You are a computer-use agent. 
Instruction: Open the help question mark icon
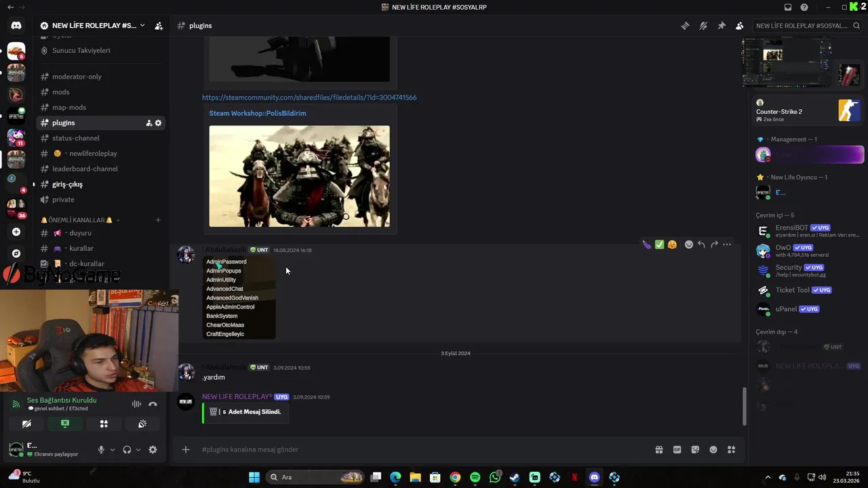[x=804, y=7]
